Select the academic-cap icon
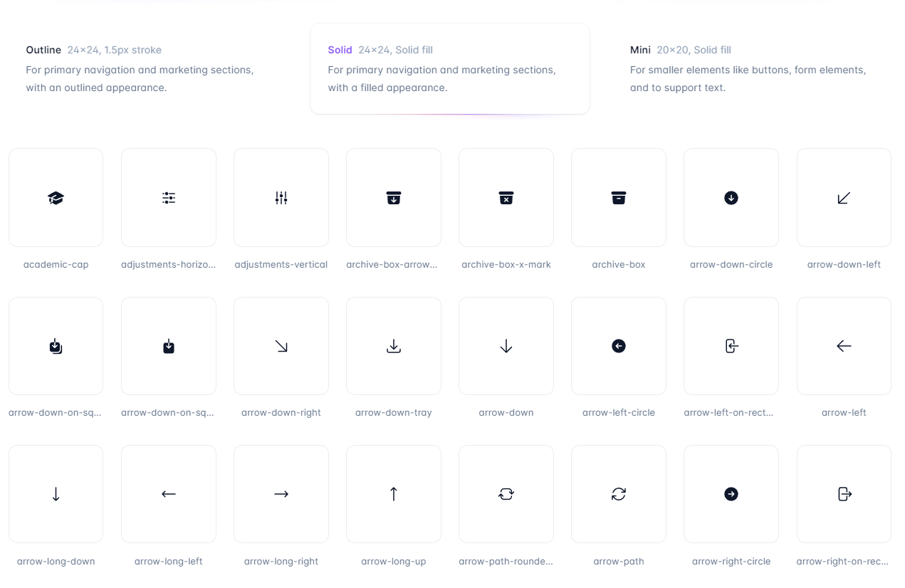Viewport: 905px width, 588px height. (x=56, y=198)
